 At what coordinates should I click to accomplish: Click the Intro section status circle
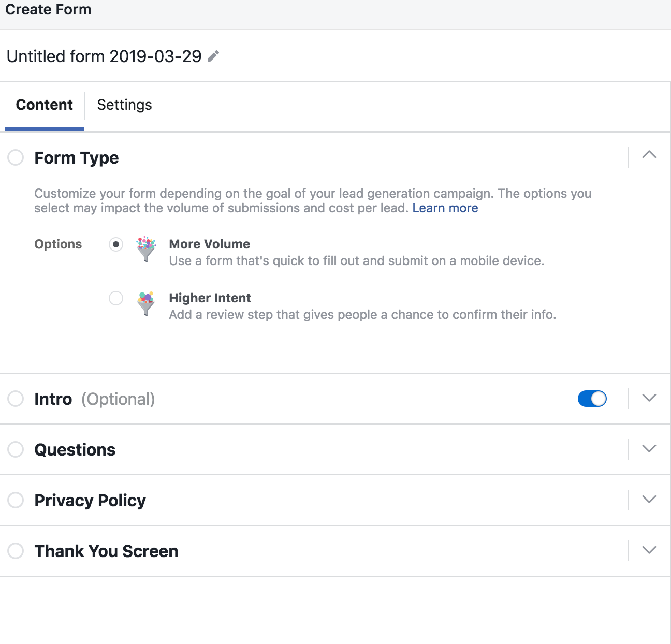coord(16,399)
